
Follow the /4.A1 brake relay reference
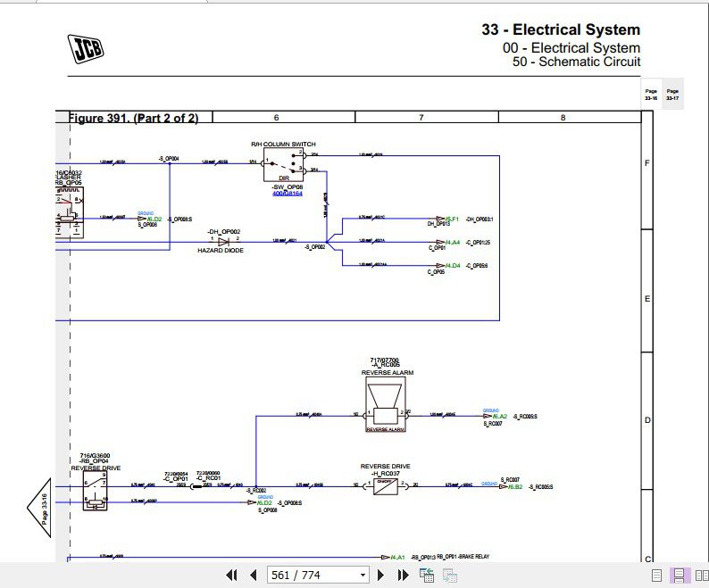[x=398, y=558]
